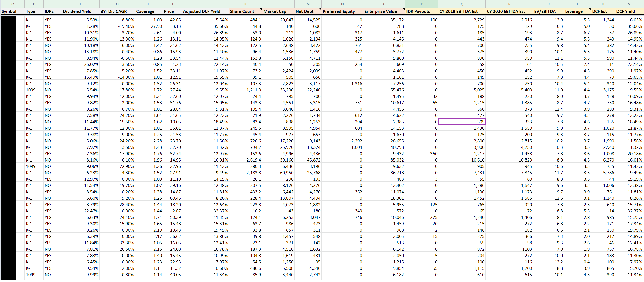Click the Enterprise Value filter icon
The height and width of the screenshot is (282, 644).
[402, 11]
